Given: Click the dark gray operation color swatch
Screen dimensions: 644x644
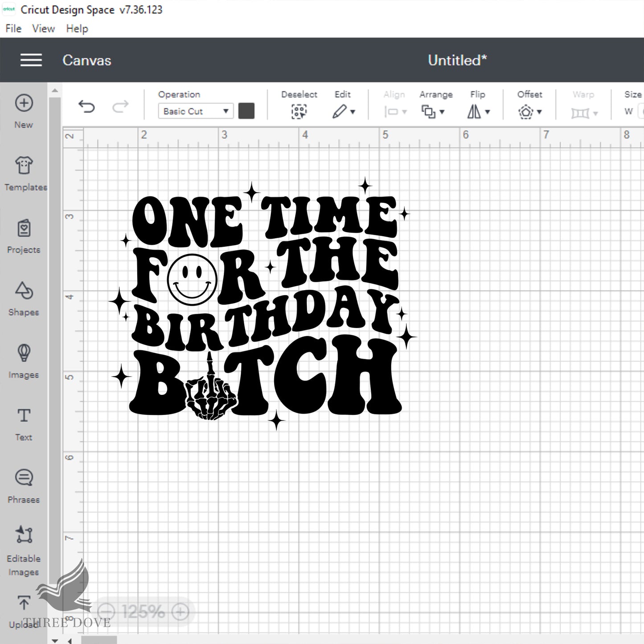Looking at the screenshot, I should tap(246, 111).
